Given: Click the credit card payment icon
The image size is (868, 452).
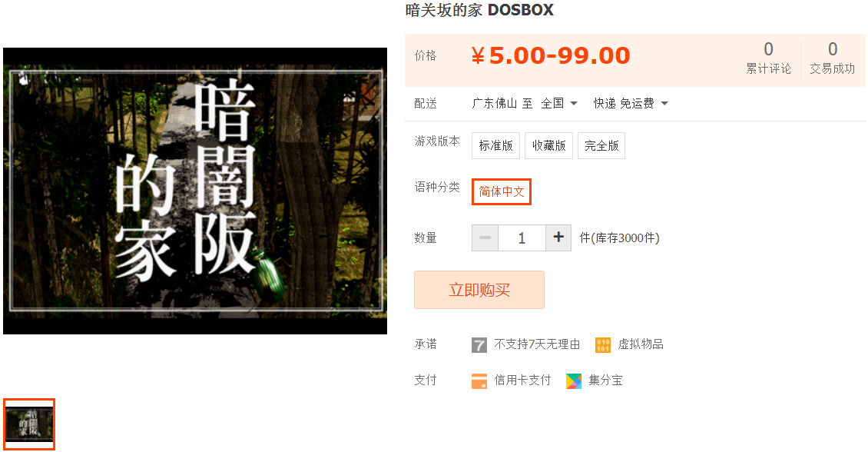Looking at the screenshot, I should (x=479, y=381).
